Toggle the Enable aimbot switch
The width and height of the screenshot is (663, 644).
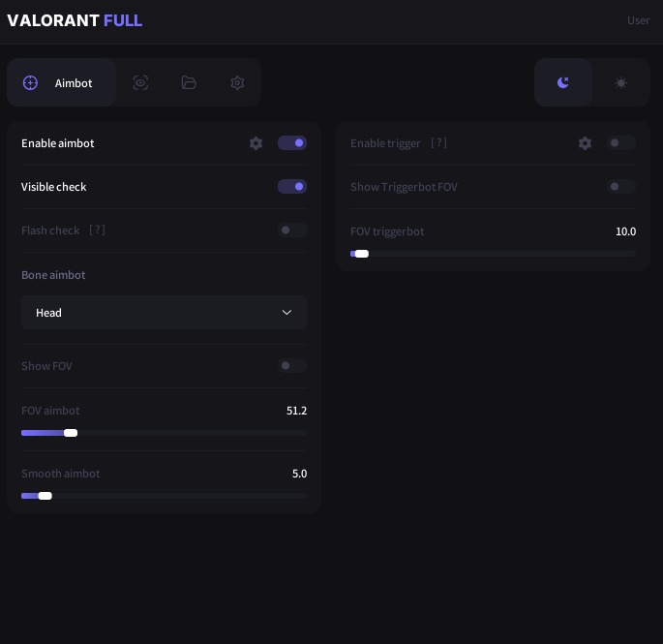[292, 143]
